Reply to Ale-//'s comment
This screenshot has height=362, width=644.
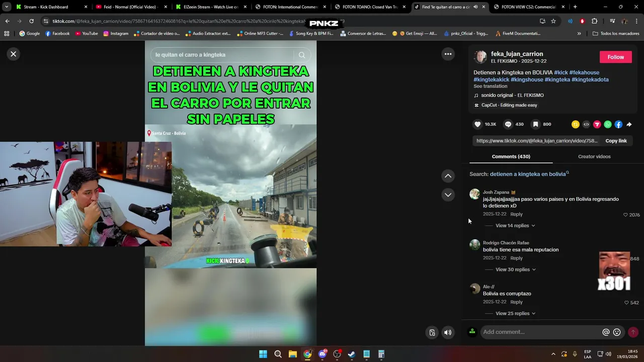coord(516,302)
